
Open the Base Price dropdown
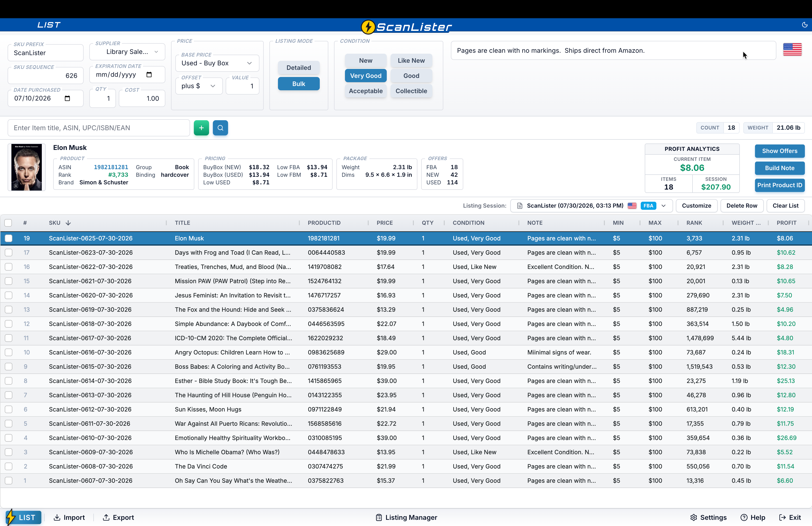click(217, 63)
